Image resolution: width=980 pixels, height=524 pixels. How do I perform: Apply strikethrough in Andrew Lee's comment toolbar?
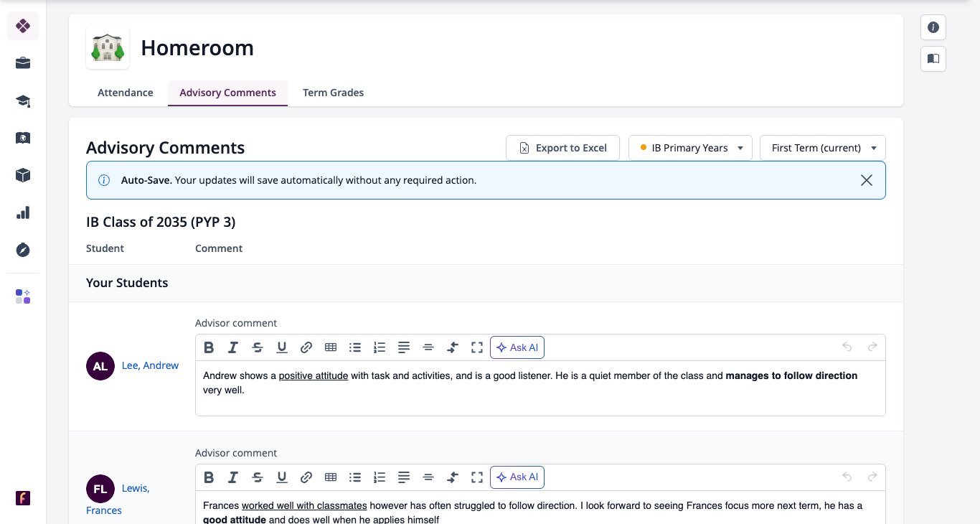click(258, 347)
